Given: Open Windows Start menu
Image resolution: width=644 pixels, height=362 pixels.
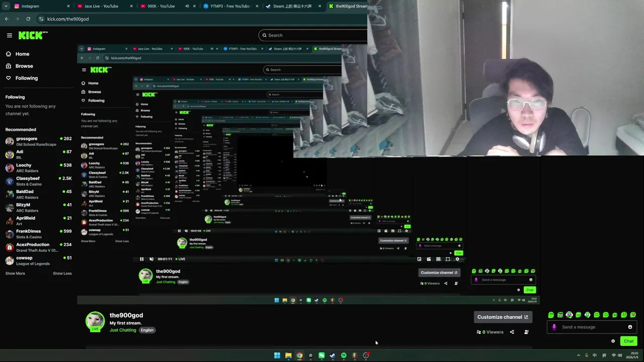Looking at the screenshot, I should (277, 355).
